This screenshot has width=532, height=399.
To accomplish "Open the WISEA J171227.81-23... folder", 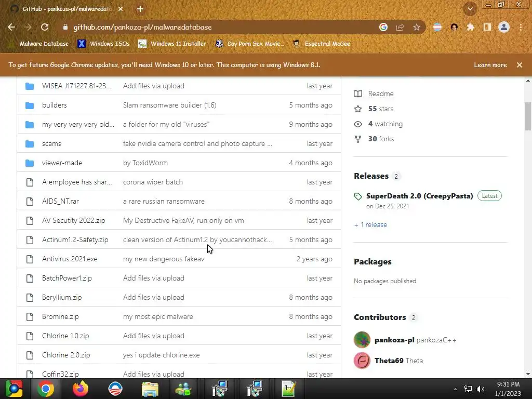I will point(76,86).
